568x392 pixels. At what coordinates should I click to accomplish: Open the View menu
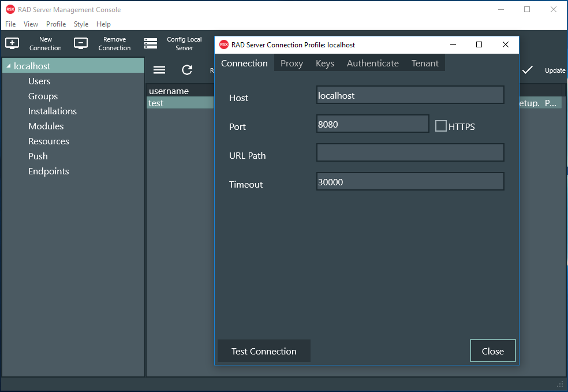pos(31,24)
